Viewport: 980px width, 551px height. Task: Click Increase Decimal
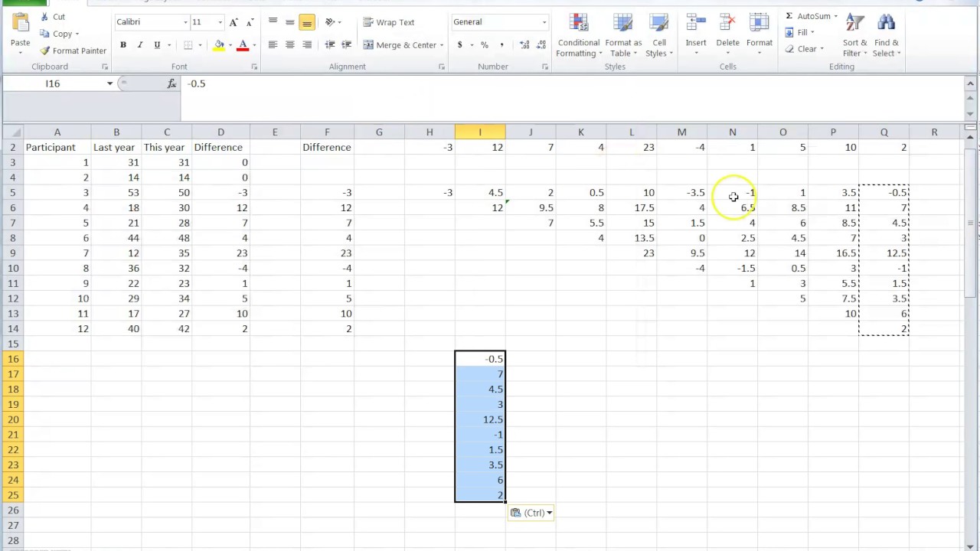[524, 45]
